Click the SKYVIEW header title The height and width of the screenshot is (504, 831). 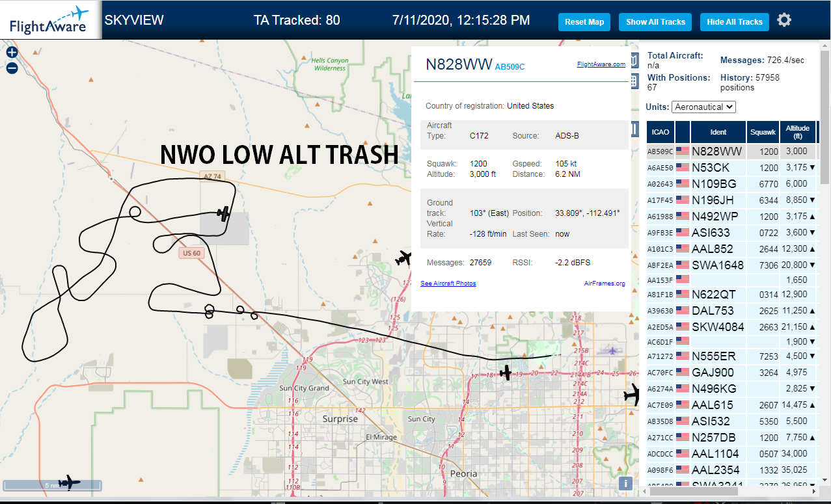(134, 20)
